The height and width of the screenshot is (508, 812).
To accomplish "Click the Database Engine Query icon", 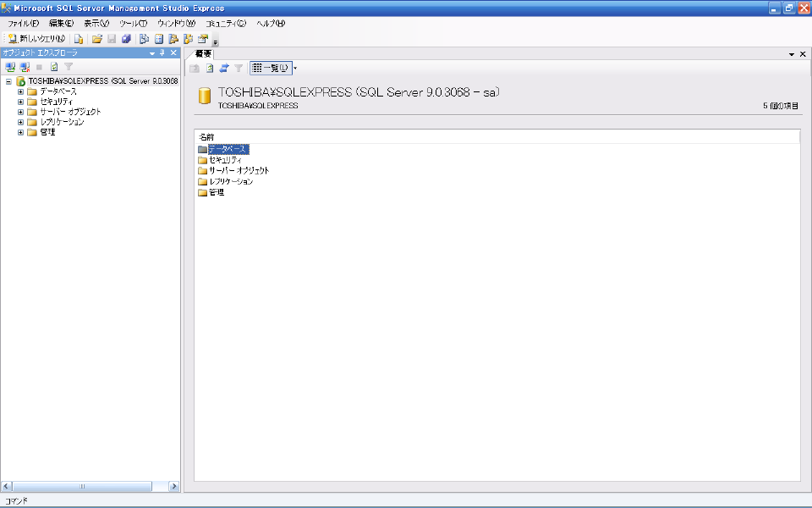I will coord(78,39).
